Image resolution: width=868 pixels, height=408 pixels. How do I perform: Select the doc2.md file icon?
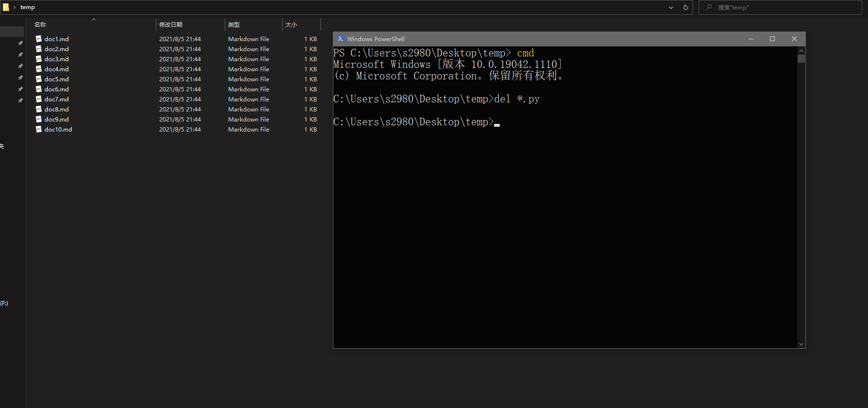pos(39,49)
